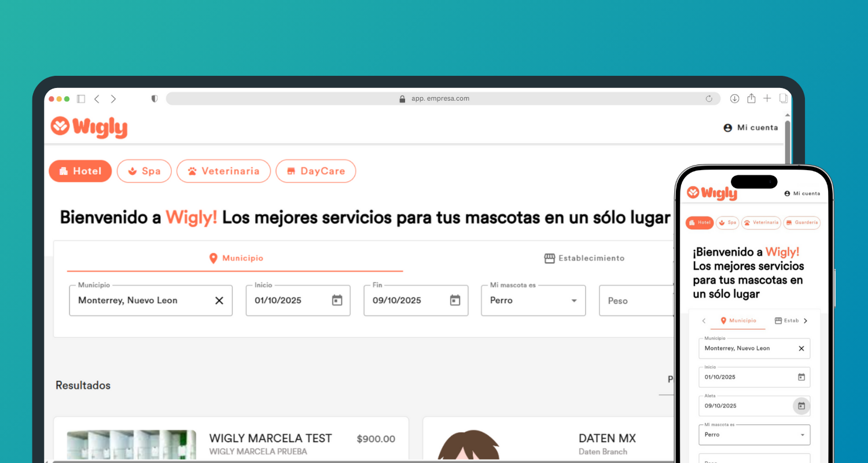
Task: Clear the Municipio field on desktop with X
Action: [219, 300]
